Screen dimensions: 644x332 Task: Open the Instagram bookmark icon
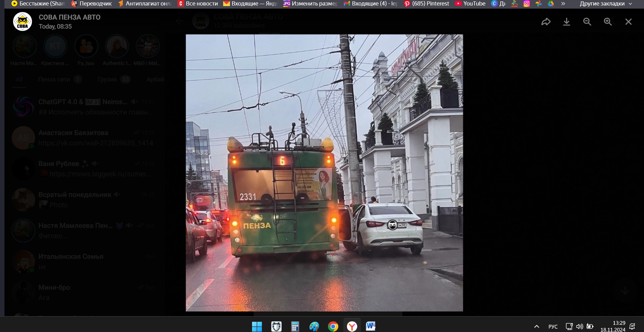pos(526,4)
